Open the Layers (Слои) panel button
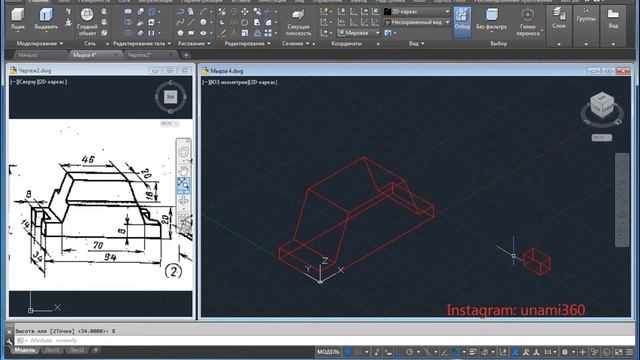 [559, 19]
